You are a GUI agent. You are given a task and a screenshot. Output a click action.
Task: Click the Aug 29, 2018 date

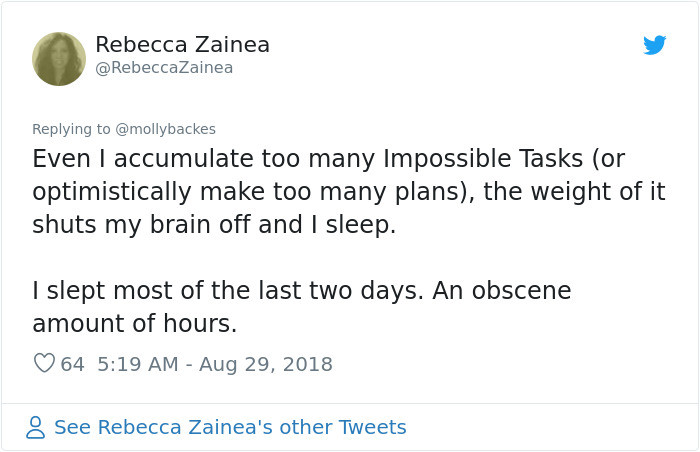click(x=266, y=364)
